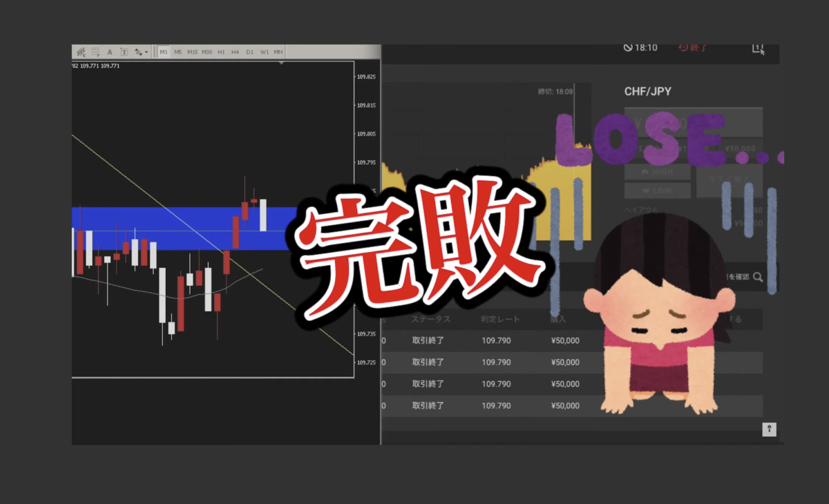Click the CHF/JPY pair label
This screenshot has height=504, width=829.
(647, 91)
